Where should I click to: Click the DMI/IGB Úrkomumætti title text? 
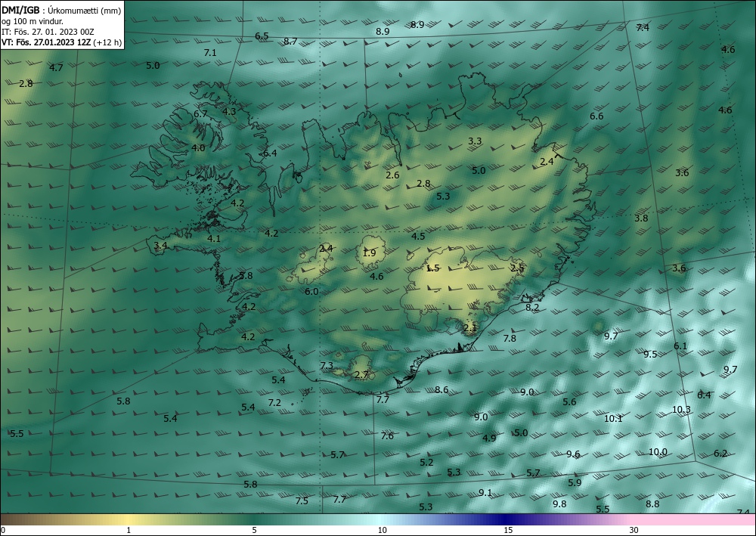61,10
